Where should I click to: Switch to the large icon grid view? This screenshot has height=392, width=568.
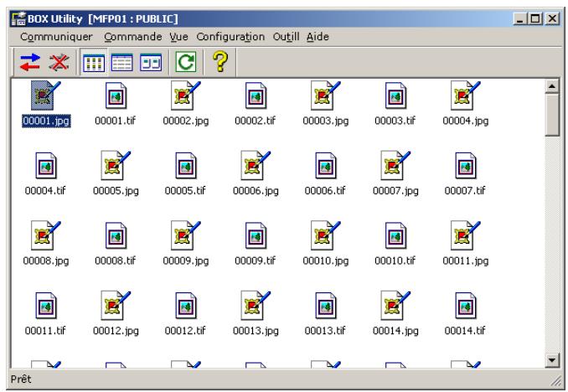[x=94, y=63]
